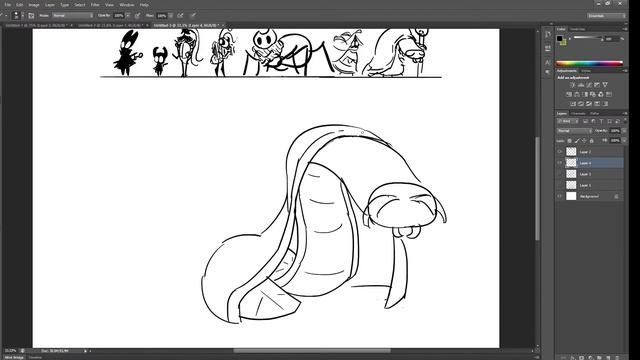
Task: Add an Invert adjustment
Action: [572, 104]
